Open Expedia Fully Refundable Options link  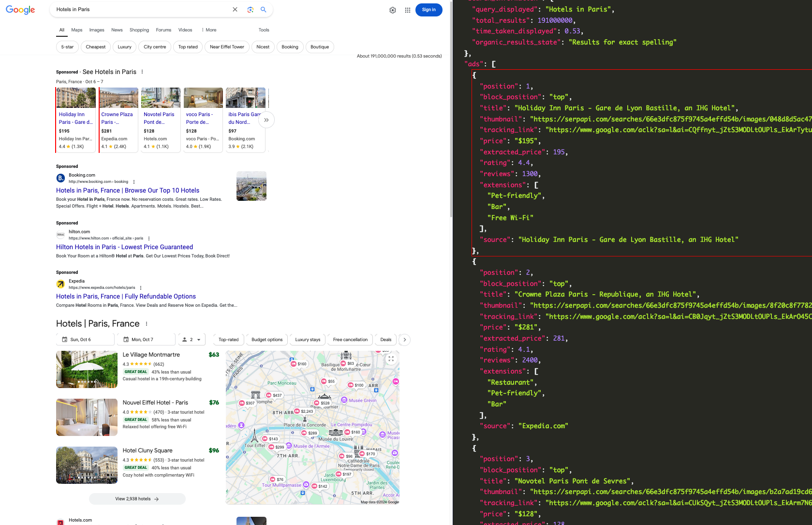[x=126, y=297]
